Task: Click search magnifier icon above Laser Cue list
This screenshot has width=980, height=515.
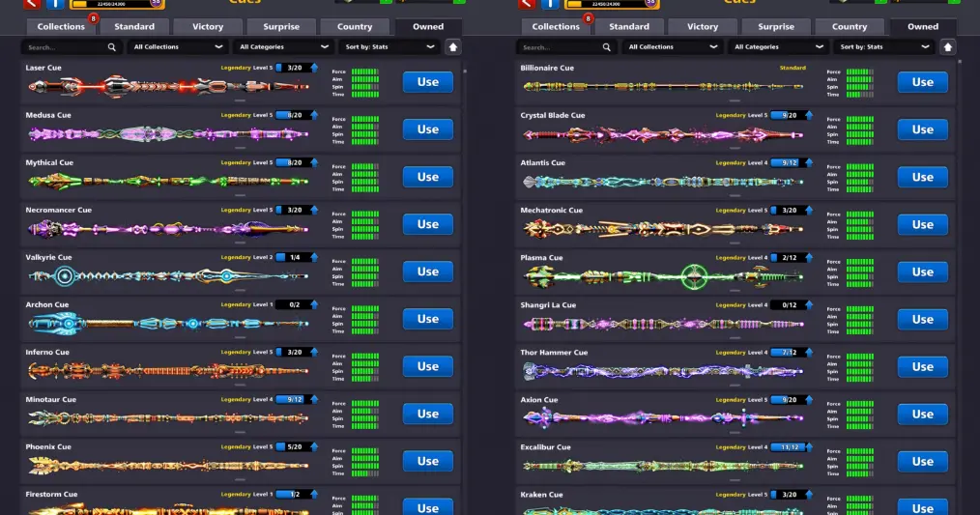Action: [112, 47]
